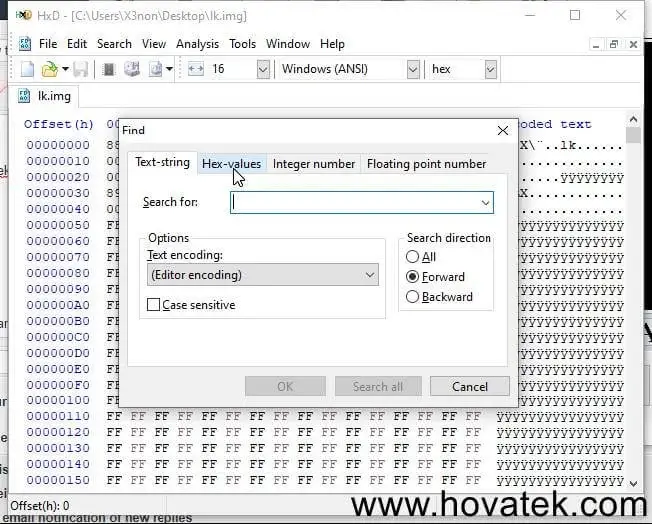
Task: Click offset row 00000000
Action: [x=58, y=145]
